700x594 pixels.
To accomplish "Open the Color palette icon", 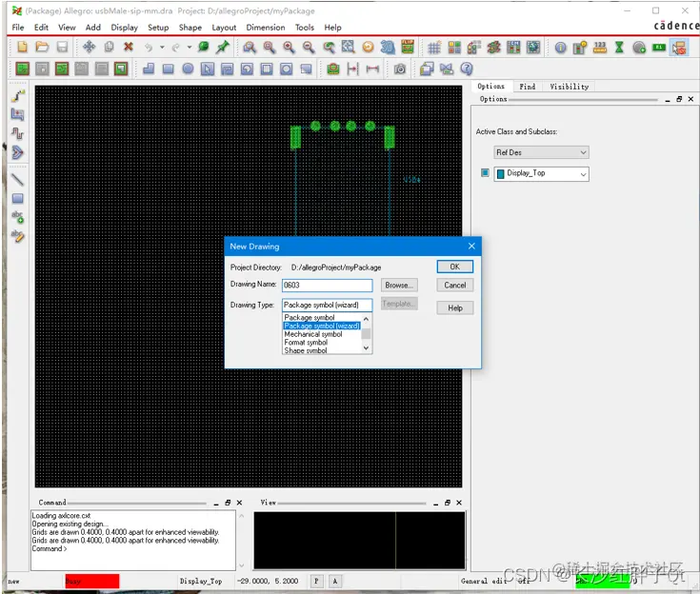I will [x=454, y=47].
